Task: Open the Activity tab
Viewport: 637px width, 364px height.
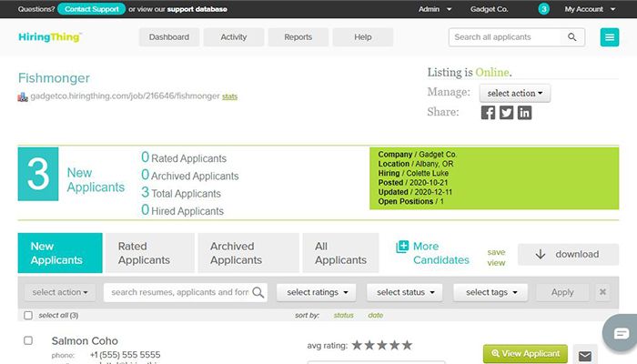Action: 234,37
